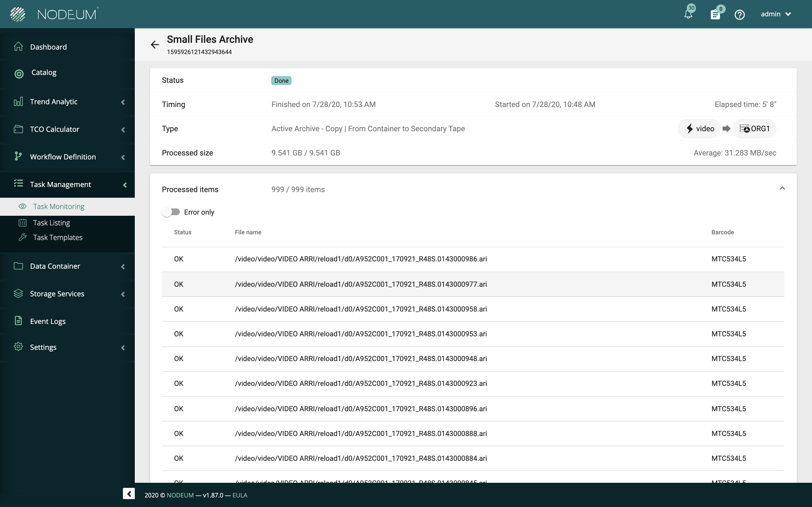The image size is (812, 507).
Task: Collapse sidebar with bottom chevron button
Action: pyautogui.click(x=129, y=493)
